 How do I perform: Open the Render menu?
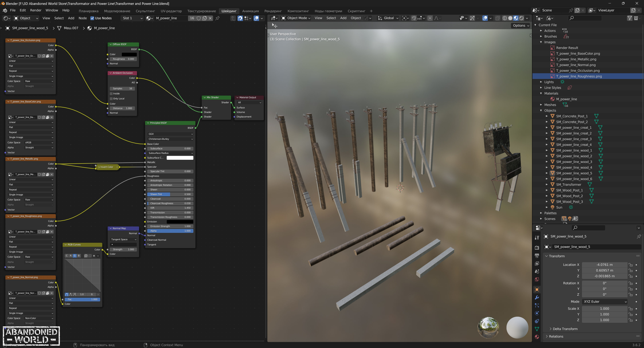(x=36, y=10)
